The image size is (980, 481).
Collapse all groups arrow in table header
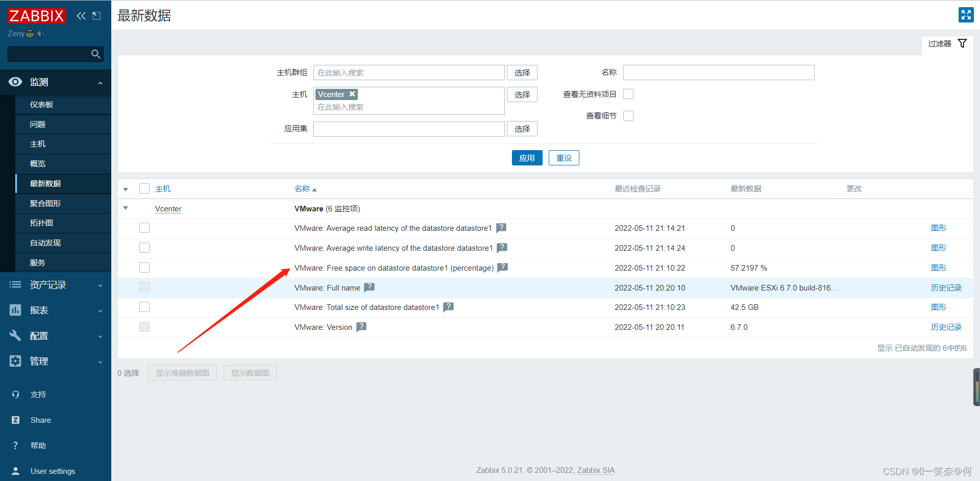click(x=126, y=189)
